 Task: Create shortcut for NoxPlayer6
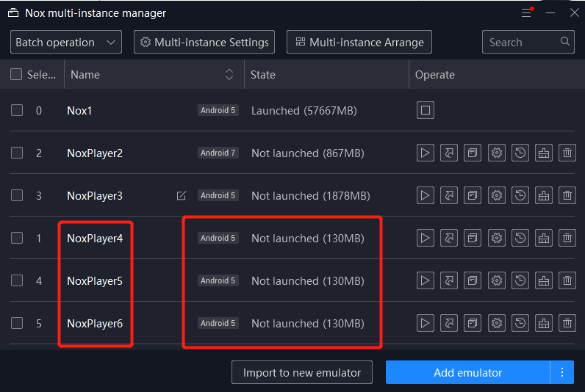449,323
